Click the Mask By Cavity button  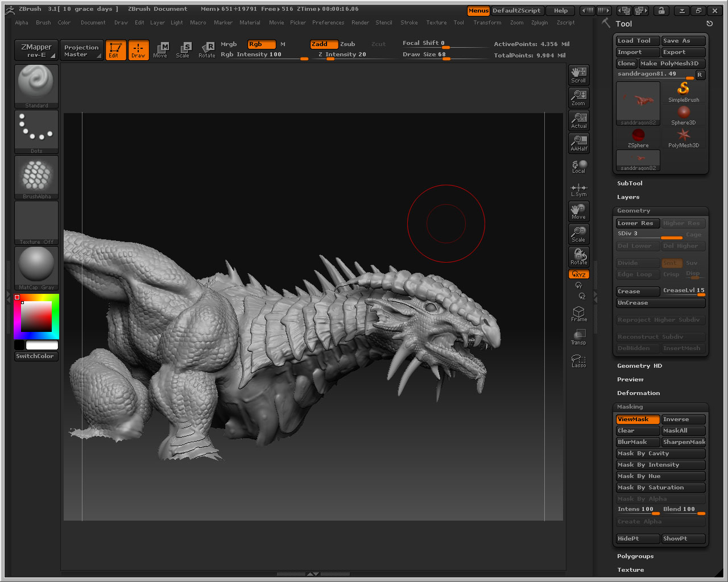coord(661,454)
